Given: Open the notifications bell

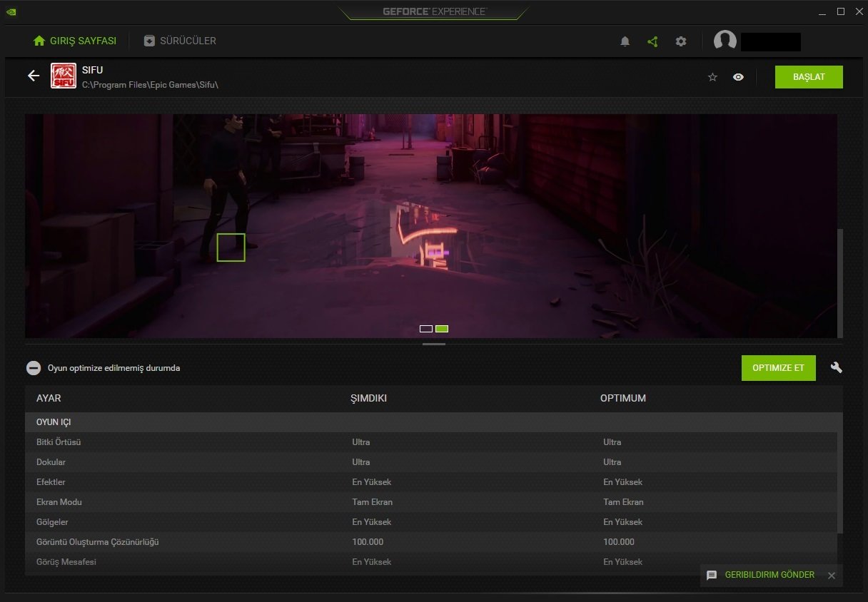Looking at the screenshot, I should tap(625, 41).
